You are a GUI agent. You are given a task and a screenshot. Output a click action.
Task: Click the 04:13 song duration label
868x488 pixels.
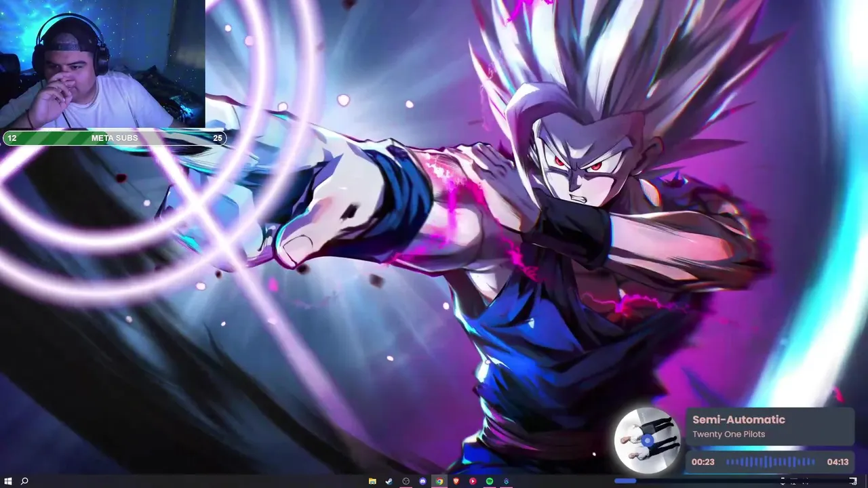coord(837,462)
